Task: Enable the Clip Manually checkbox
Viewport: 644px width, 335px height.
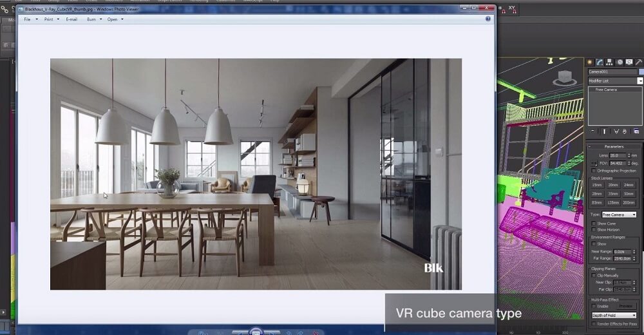Action: click(x=594, y=275)
